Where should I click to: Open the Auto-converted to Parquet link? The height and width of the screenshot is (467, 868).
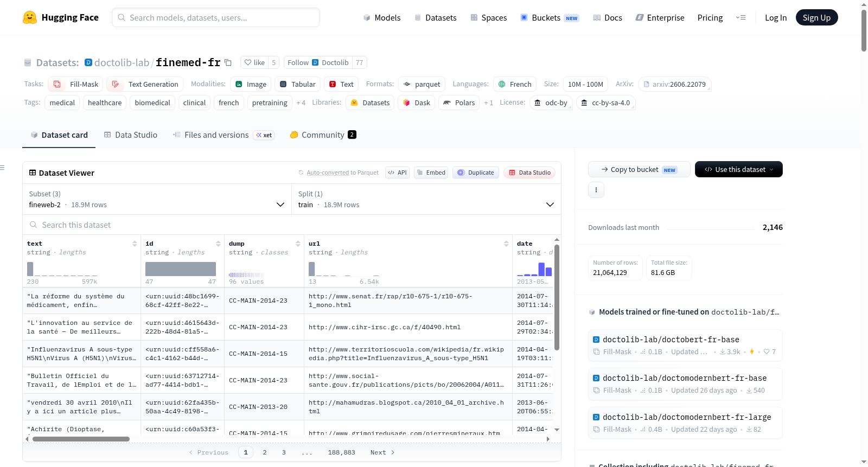pyautogui.click(x=328, y=172)
